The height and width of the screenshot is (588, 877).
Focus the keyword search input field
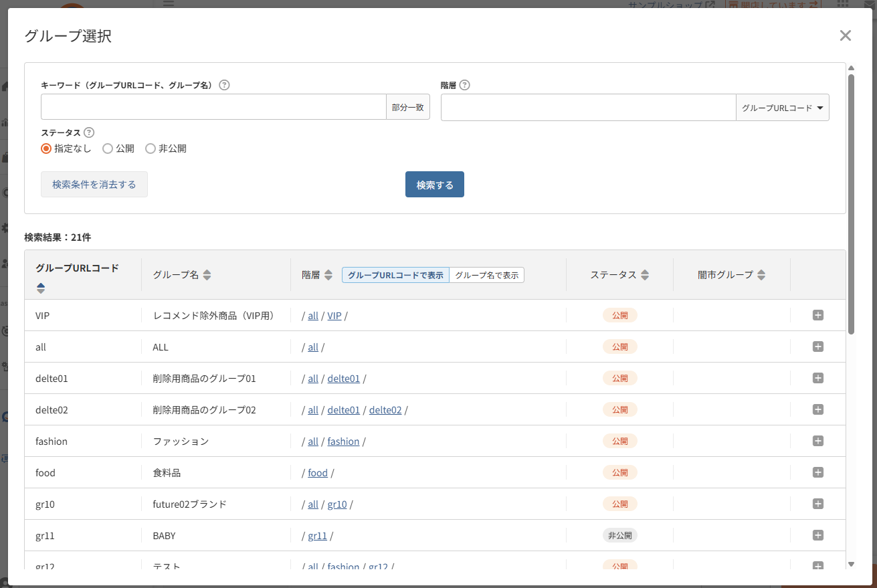point(213,107)
